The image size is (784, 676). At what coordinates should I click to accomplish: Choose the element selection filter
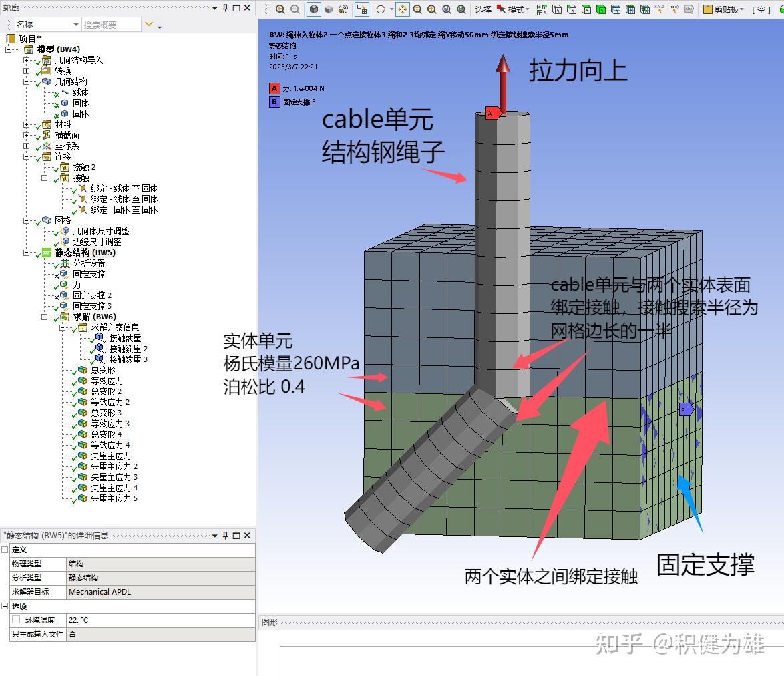point(645,9)
